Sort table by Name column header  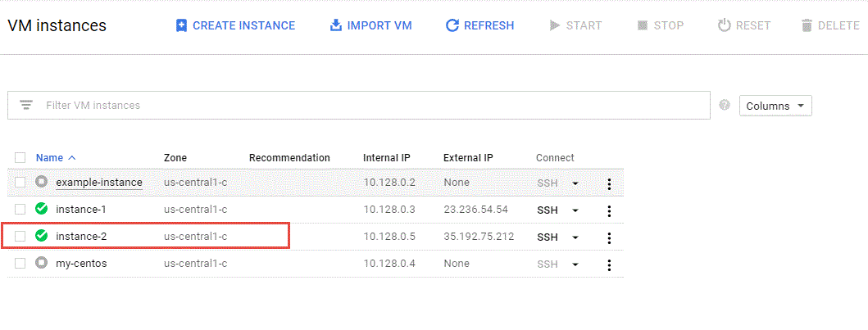point(49,157)
